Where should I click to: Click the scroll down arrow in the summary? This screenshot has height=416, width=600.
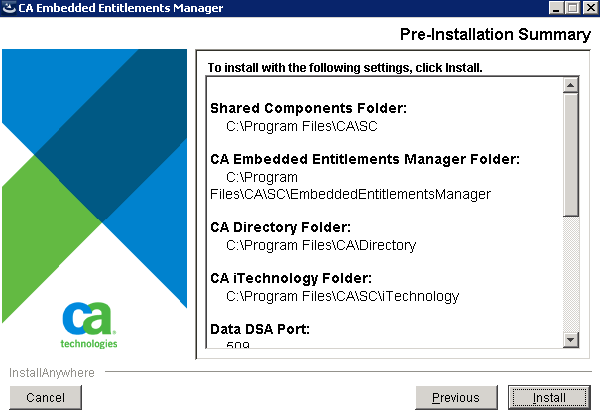571,340
